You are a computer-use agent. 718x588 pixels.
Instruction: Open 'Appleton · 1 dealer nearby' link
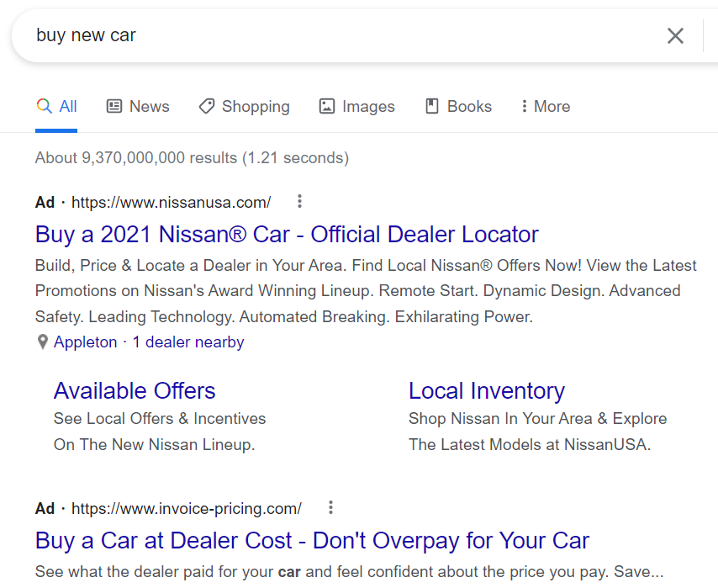pos(149,342)
